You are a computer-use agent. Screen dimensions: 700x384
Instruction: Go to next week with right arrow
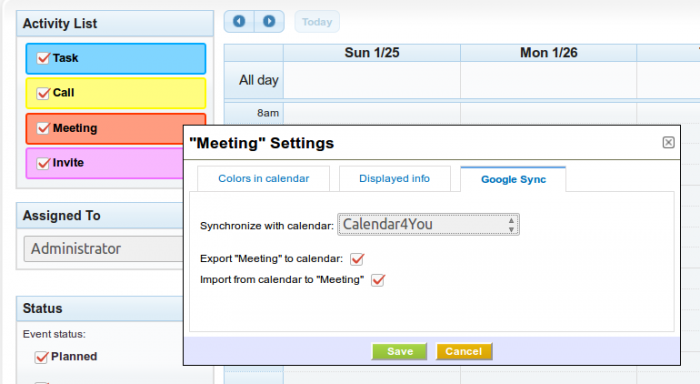tap(269, 21)
